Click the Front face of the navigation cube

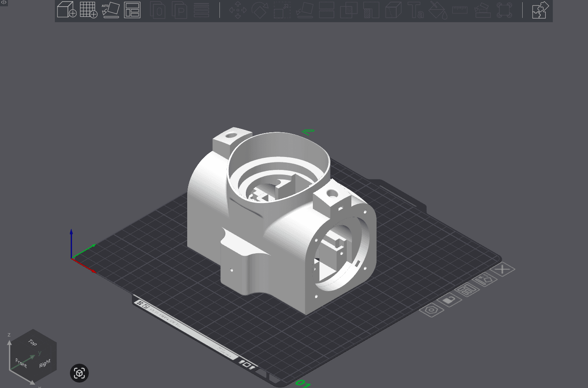pyautogui.click(x=21, y=362)
